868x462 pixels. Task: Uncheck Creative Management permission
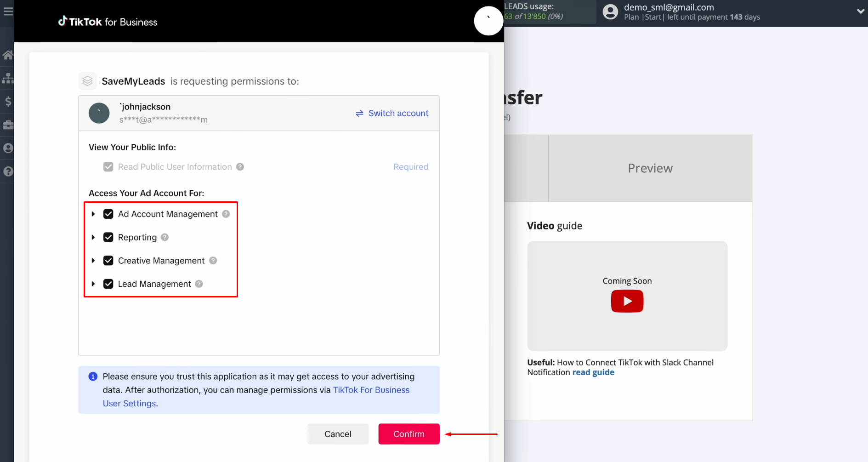108,261
